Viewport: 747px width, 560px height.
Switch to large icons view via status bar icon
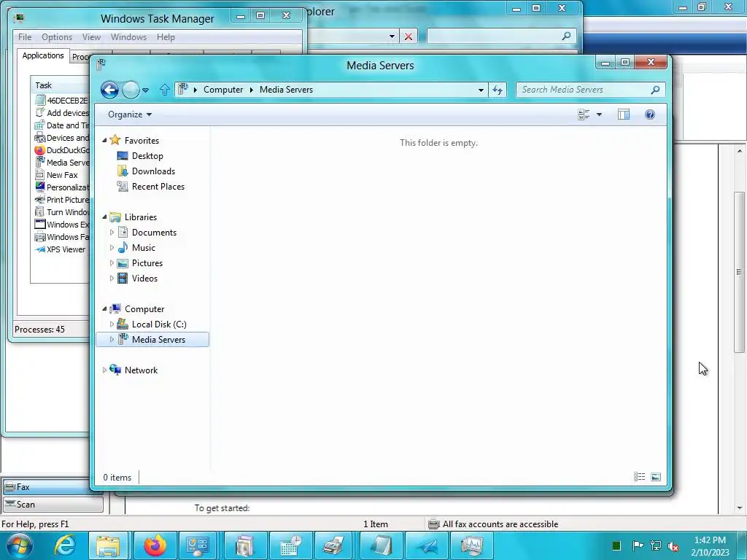[x=656, y=477]
